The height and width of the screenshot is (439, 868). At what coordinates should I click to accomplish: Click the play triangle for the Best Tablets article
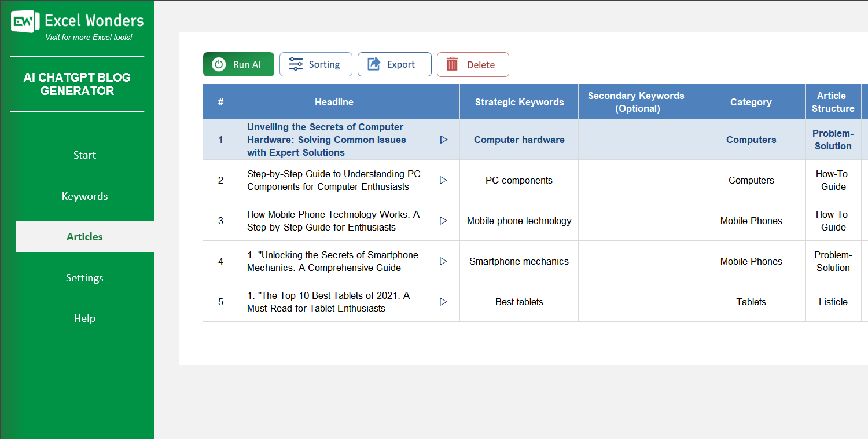(444, 302)
